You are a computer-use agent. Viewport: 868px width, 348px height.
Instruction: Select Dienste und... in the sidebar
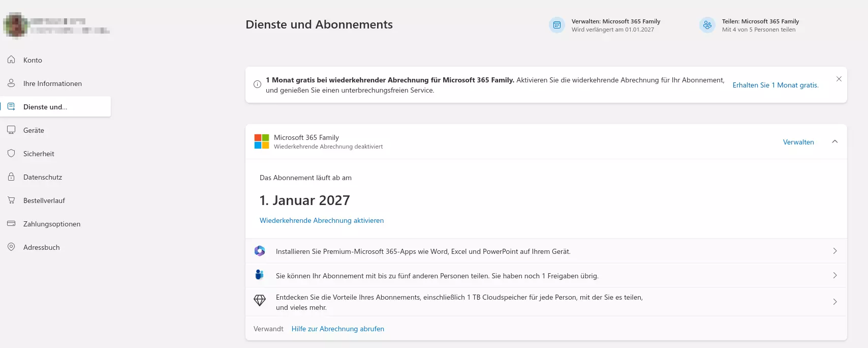(55, 107)
